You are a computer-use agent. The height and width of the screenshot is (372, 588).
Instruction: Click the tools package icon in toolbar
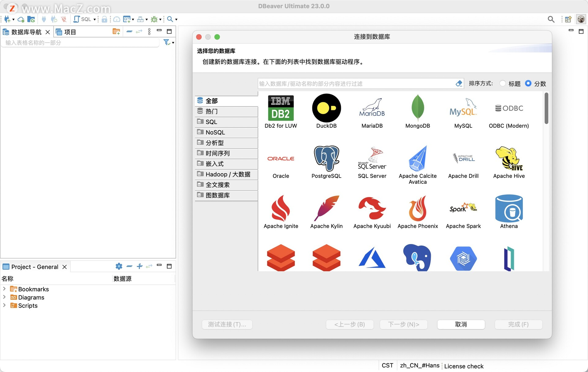tap(140, 19)
